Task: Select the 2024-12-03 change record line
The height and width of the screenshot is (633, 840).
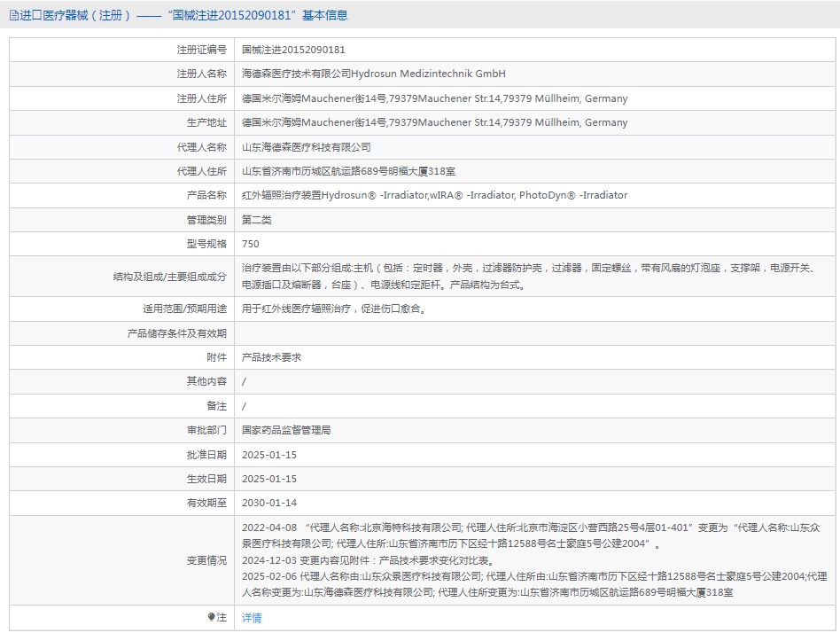Action: pos(368,560)
